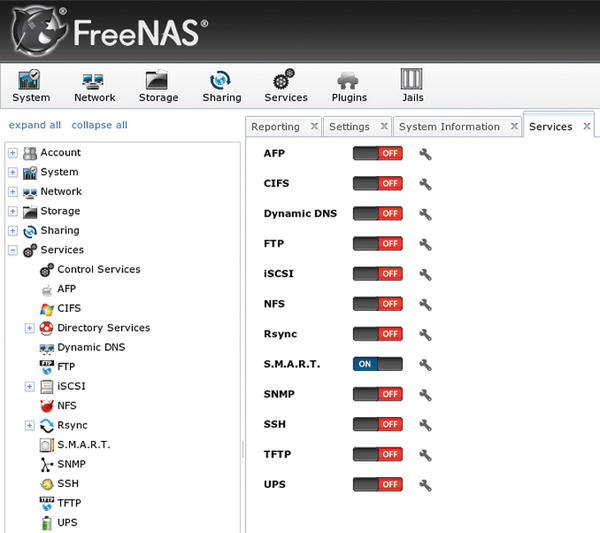Expand the Sharing tree node
The height and width of the screenshot is (533, 600).
[x=13, y=231]
